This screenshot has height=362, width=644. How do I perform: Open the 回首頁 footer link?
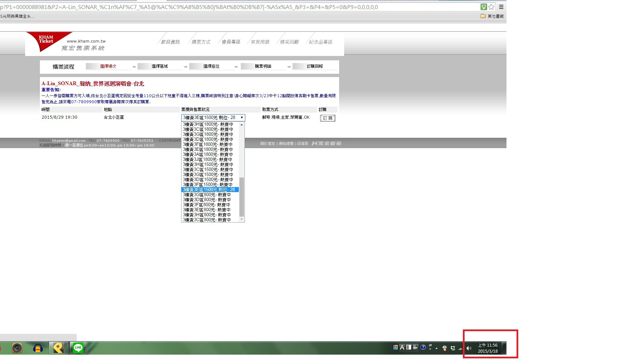click(303, 143)
